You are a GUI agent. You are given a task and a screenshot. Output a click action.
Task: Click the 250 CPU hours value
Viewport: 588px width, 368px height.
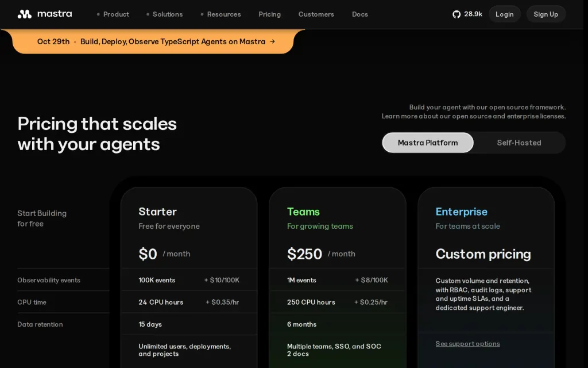[311, 302]
